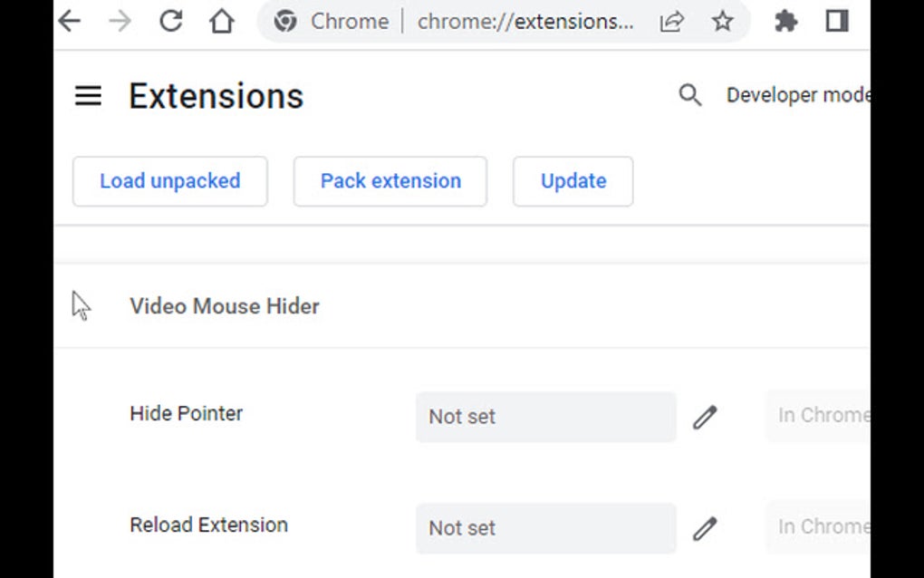Click the browser back arrow
The image size is (924, 578).
click(x=69, y=21)
